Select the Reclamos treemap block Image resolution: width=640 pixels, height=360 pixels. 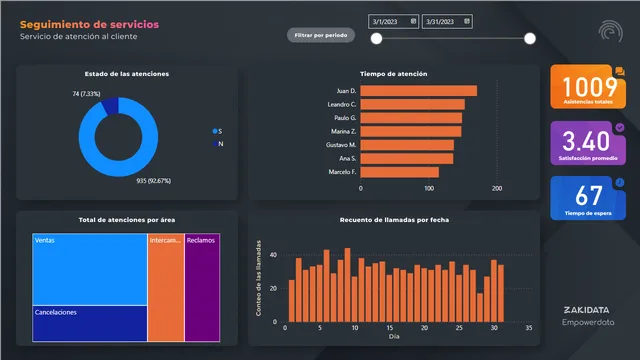coord(202,287)
